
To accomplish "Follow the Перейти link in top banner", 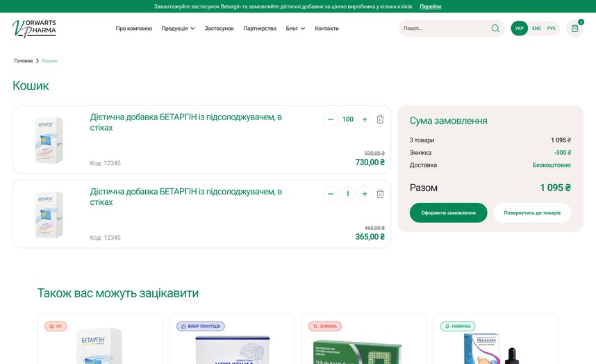I will [x=430, y=6].
